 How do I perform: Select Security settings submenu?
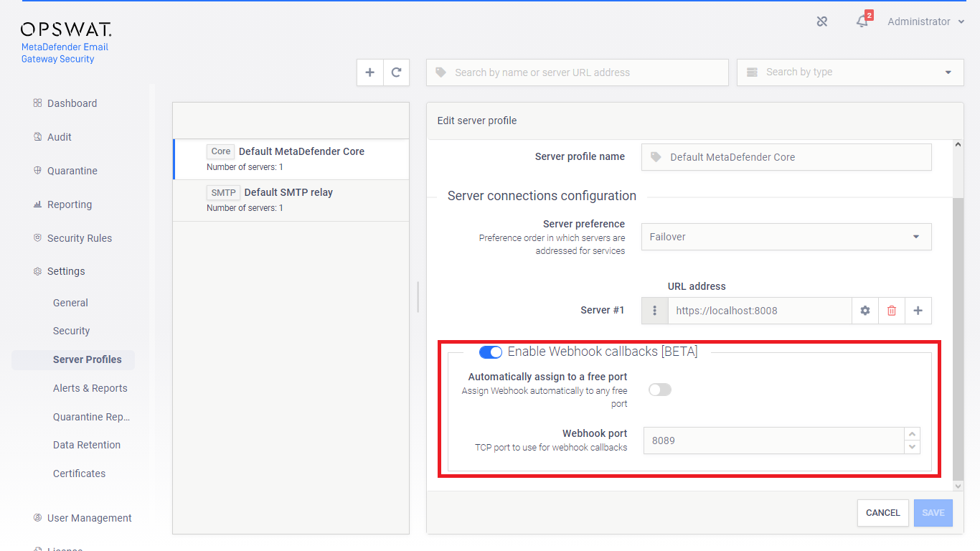(71, 331)
